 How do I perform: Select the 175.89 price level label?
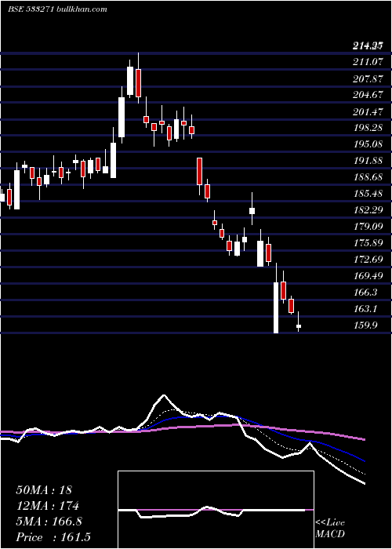pos(368,242)
